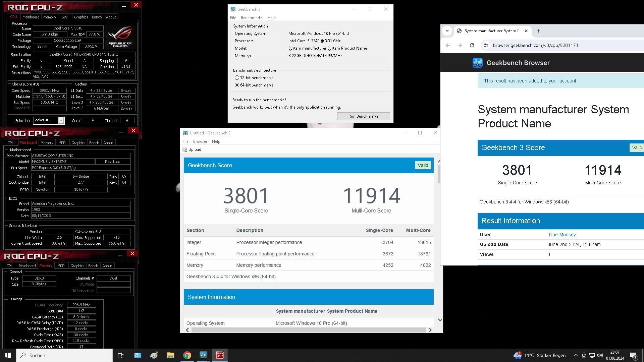The width and height of the screenshot is (644, 362).
Task: Click the Valid badge in Geekbench Score
Action: [423, 165]
